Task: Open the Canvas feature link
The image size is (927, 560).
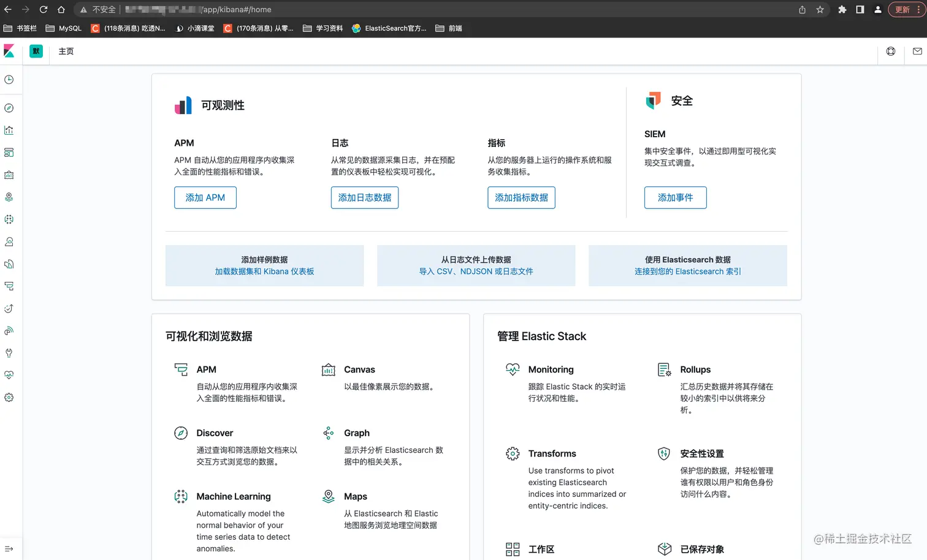Action: [x=359, y=369]
